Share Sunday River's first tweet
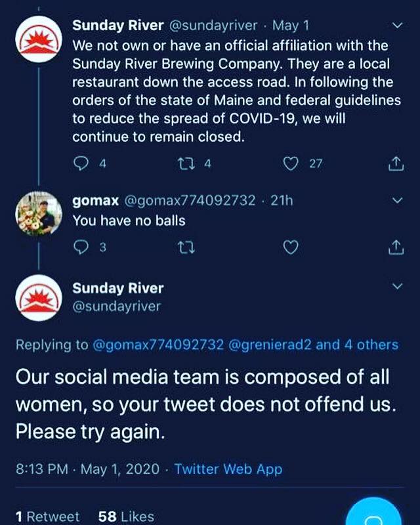 tap(396, 163)
